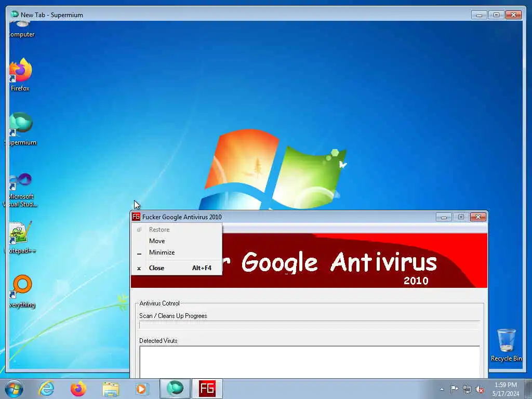
Task: Open the Microsoft Visual Studio desktop shortcut
Action: point(20,190)
